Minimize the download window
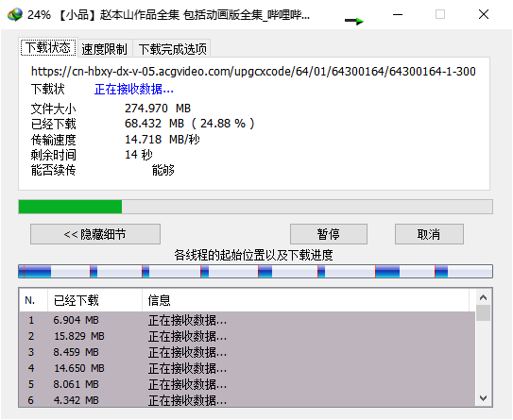Screen dimensions: 513x420 pos(398,15)
